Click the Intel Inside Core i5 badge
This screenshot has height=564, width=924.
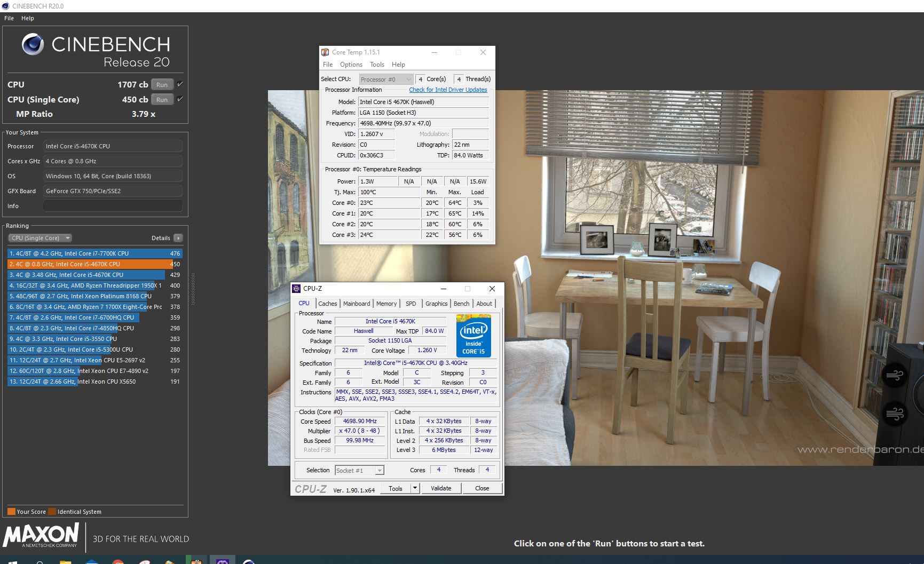[473, 336]
